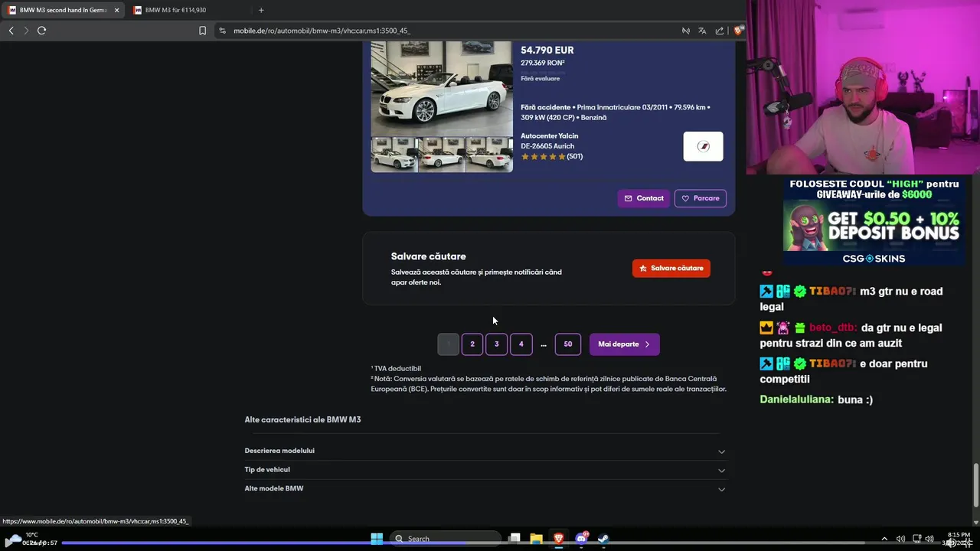Go to results page 3
The width and height of the screenshot is (980, 551).
click(496, 344)
